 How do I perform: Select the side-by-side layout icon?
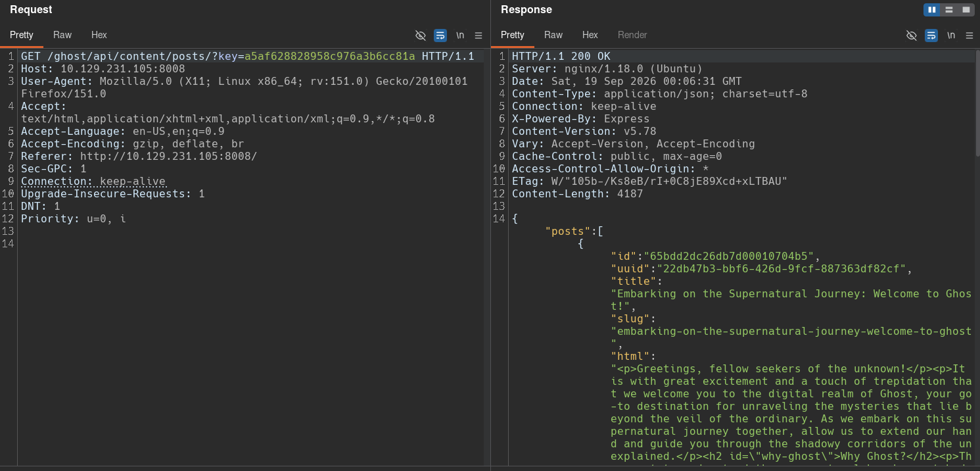tap(932, 10)
